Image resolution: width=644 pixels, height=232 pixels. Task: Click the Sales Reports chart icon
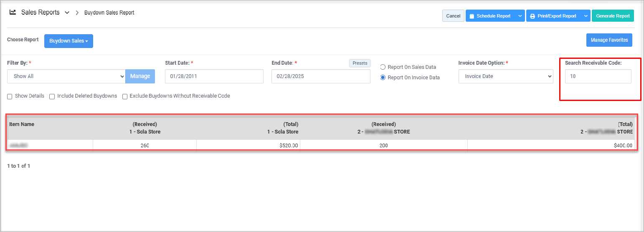[x=13, y=13]
